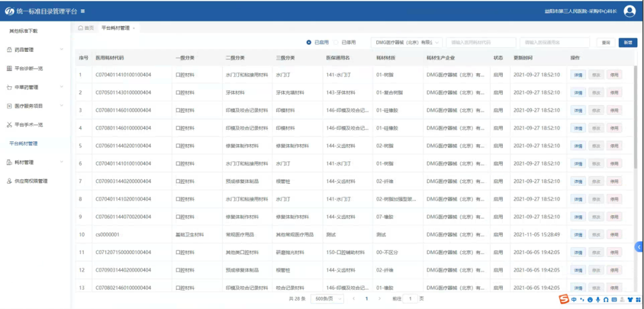Click 益阳市第三人民医院-采购中心科长 user label
644x309 pixels.
point(581,11)
